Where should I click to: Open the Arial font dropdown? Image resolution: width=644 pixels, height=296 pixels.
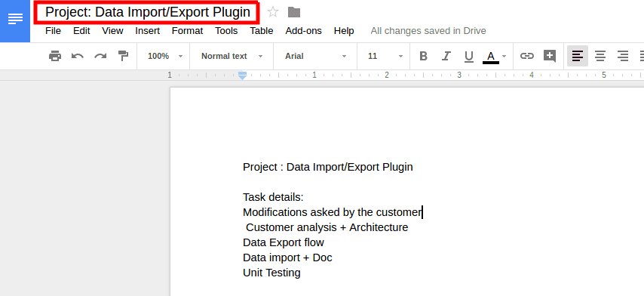tap(315, 56)
